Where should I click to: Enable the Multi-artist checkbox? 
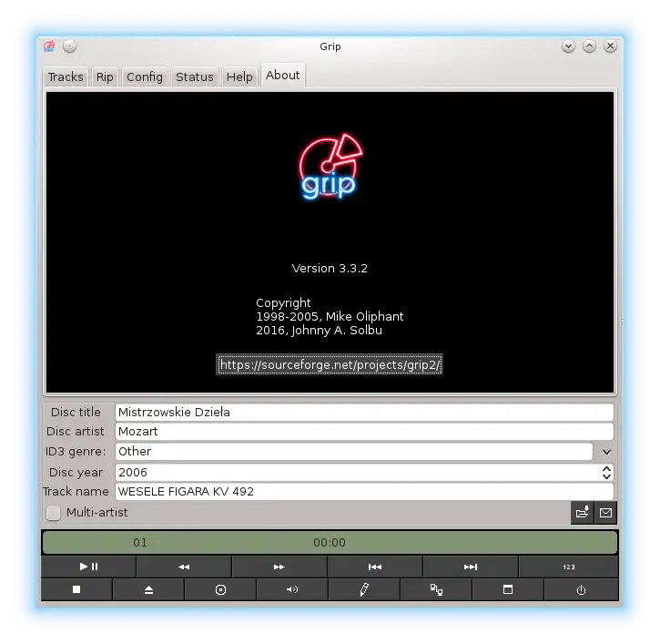[54, 513]
